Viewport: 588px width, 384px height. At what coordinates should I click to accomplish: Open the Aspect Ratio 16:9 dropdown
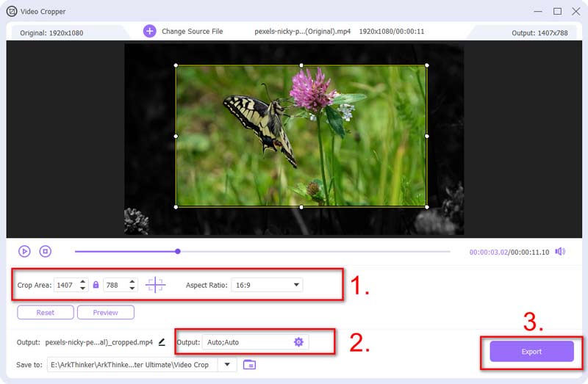tap(267, 285)
